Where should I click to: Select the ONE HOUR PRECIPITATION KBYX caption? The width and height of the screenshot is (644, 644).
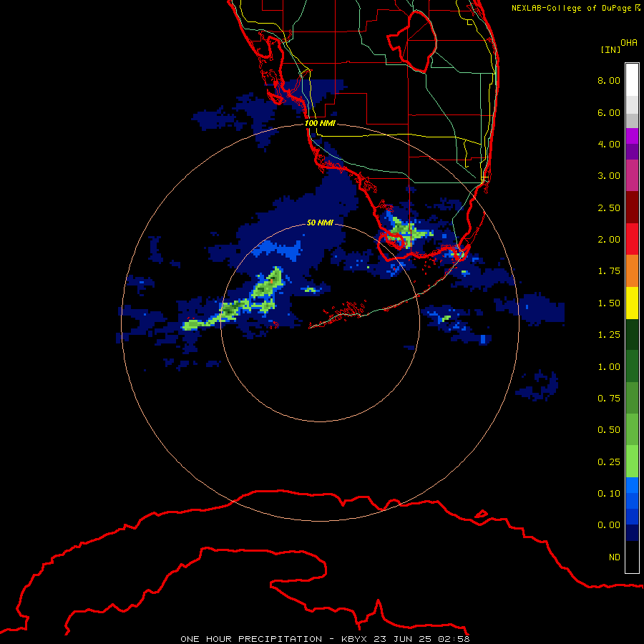coord(325,639)
